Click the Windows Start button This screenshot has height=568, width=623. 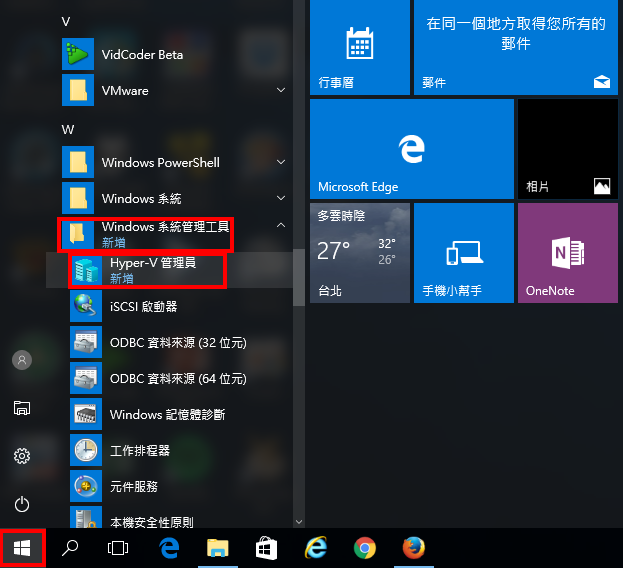(22, 548)
